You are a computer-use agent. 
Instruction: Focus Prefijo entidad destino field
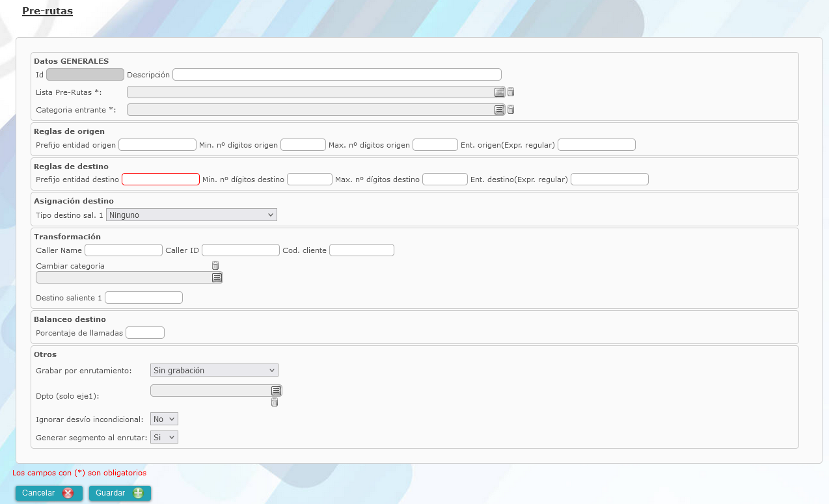point(161,179)
